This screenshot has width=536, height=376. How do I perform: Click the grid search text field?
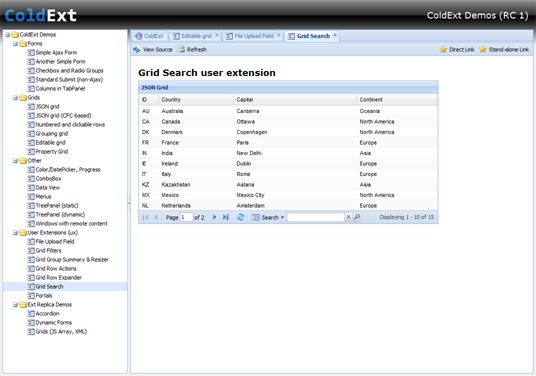(x=316, y=217)
